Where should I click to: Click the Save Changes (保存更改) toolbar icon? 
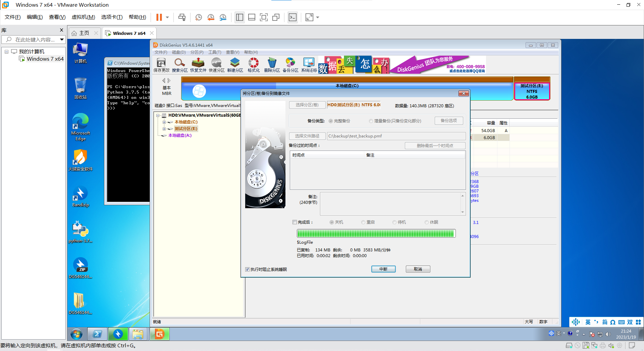coord(161,65)
